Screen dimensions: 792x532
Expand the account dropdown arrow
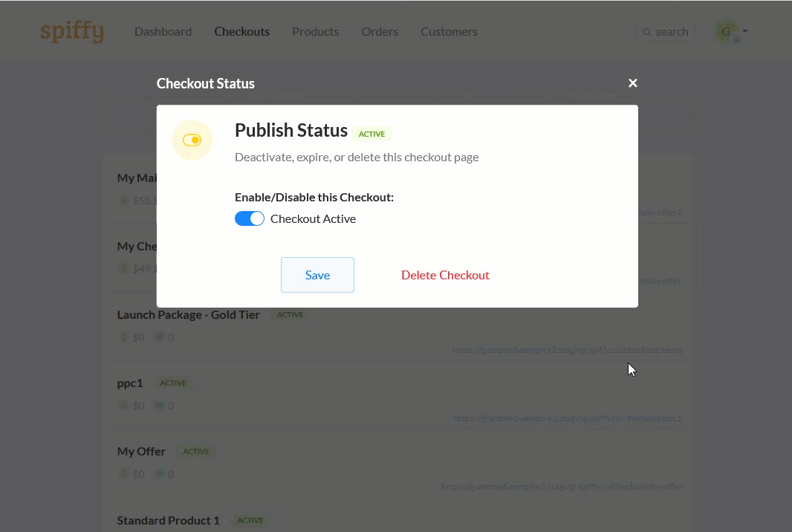pyautogui.click(x=745, y=31)
